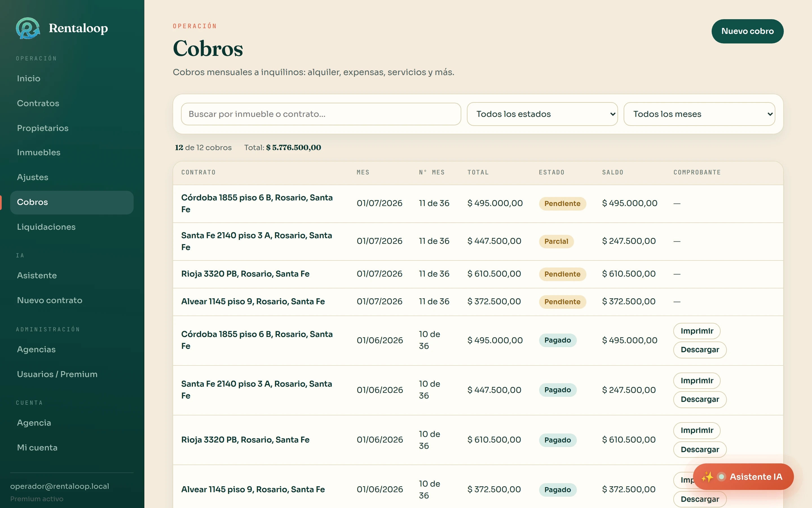Screen dimensions: 812x508
Task: Click the sparkle icon on Asistente IA
Action: click(x=707, y=476)
